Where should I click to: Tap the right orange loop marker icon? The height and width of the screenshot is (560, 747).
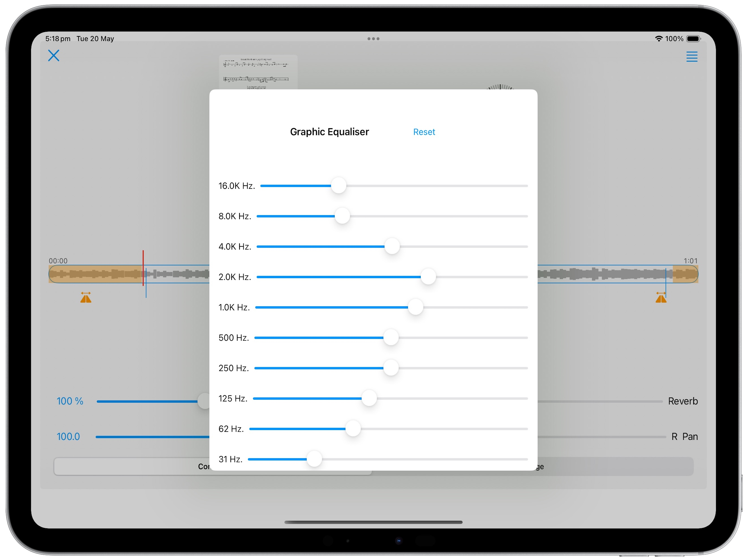661,297
